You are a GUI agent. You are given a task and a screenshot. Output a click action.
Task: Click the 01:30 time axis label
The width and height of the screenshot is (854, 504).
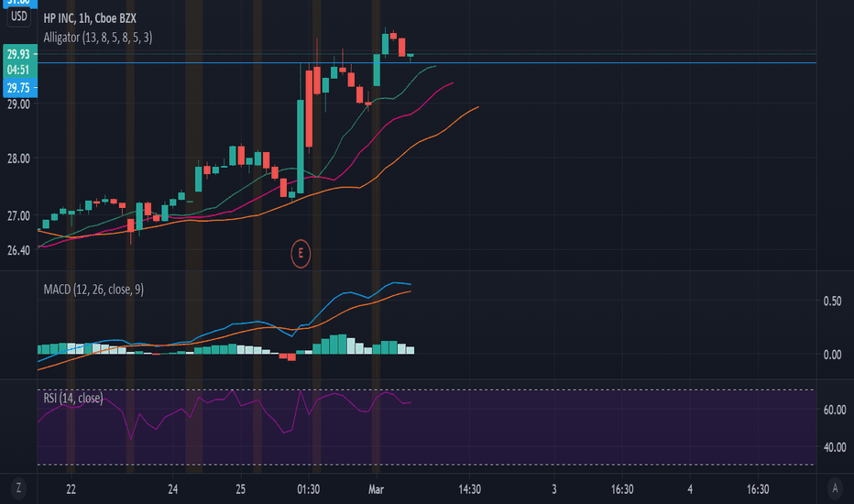pyautogui.click(x=308, y=489)
